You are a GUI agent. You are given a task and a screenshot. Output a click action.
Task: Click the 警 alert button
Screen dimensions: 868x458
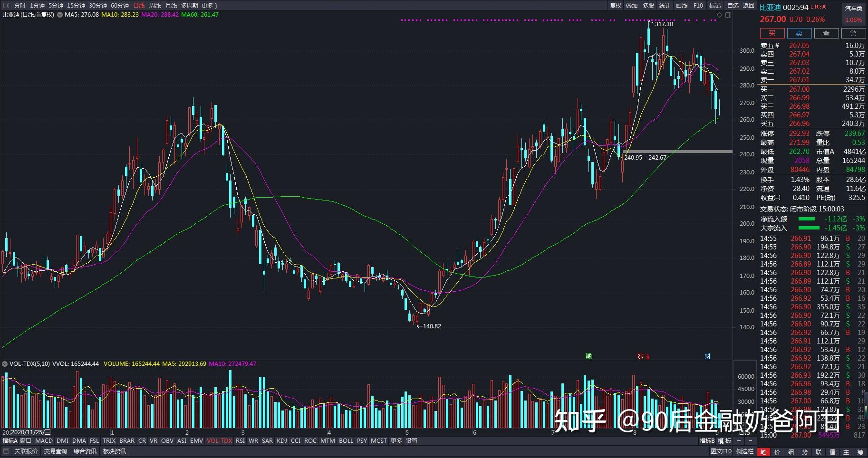click(x=853, y=33)
